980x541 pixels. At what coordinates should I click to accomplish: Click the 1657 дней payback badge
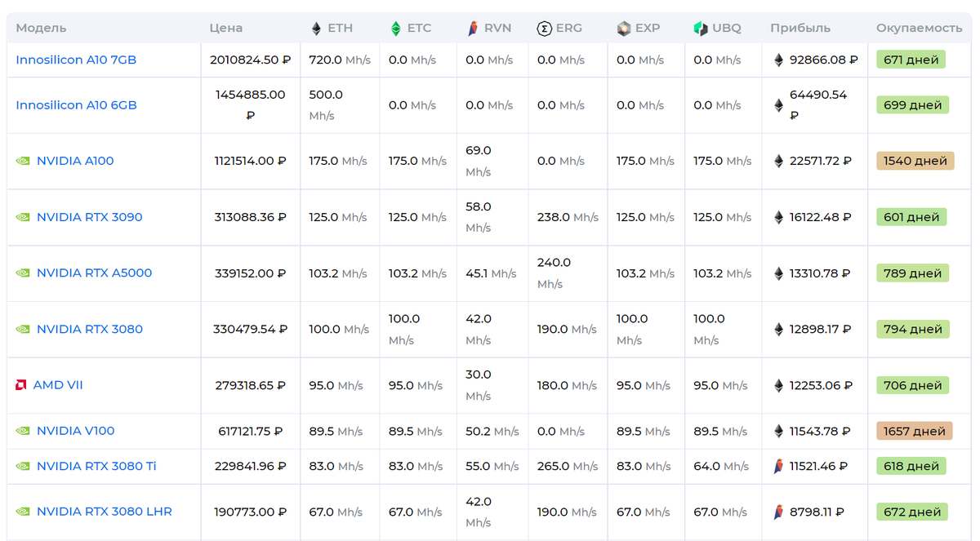(x=915, y=431)
